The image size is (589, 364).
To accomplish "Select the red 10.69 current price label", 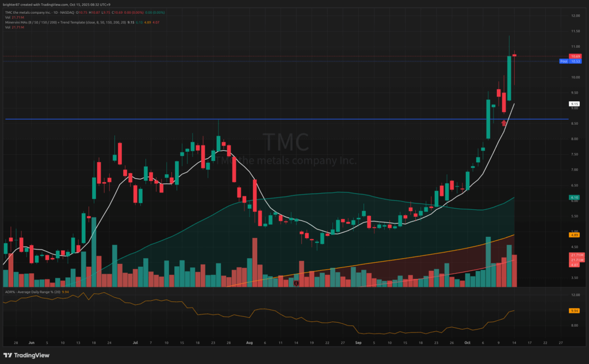I will pos(575,56).
